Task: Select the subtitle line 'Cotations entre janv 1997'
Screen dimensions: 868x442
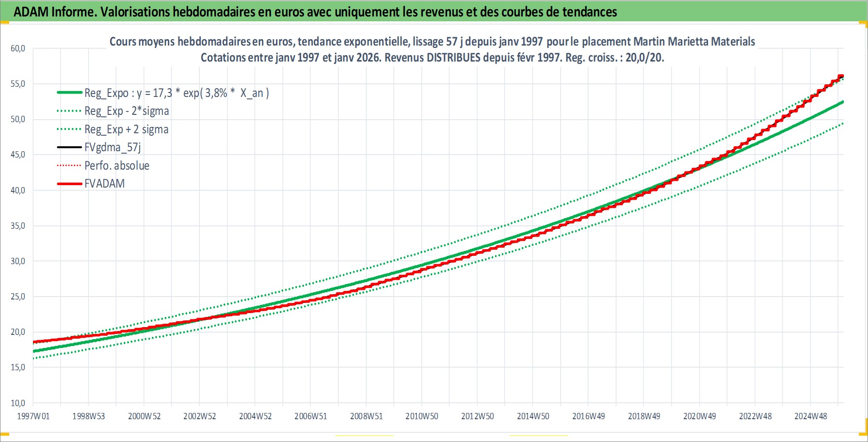Action: 432,58
